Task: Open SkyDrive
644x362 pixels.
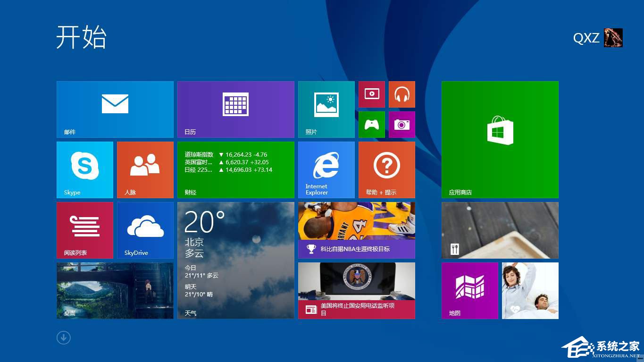Action: point(145,230)
